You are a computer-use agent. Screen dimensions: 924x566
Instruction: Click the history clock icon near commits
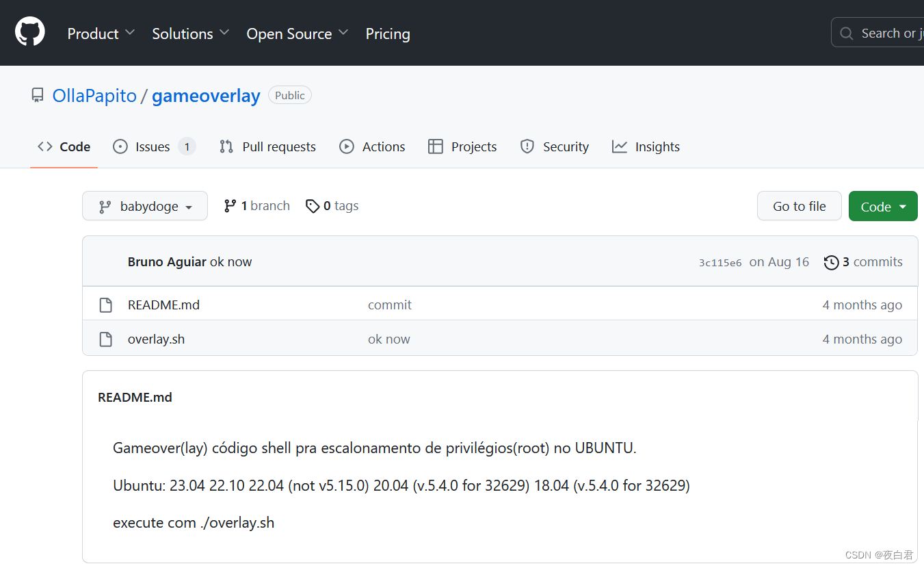click(831, 262)
